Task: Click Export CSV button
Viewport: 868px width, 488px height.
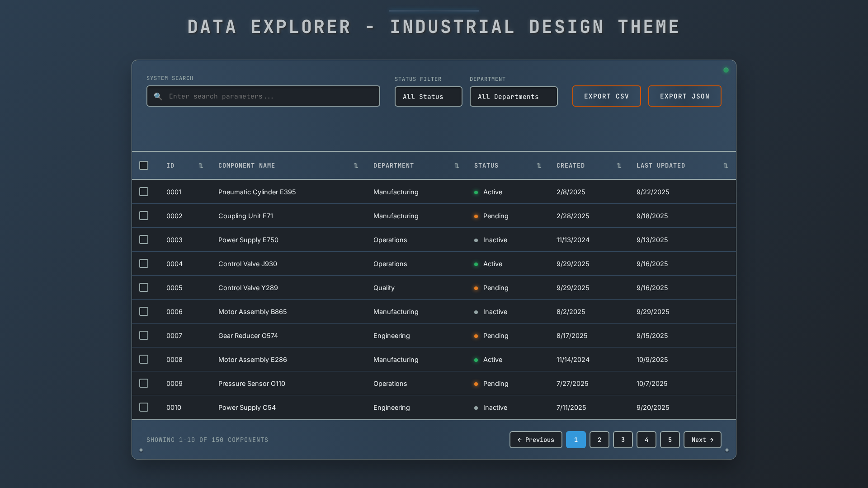Action: (x=606, y=96)
